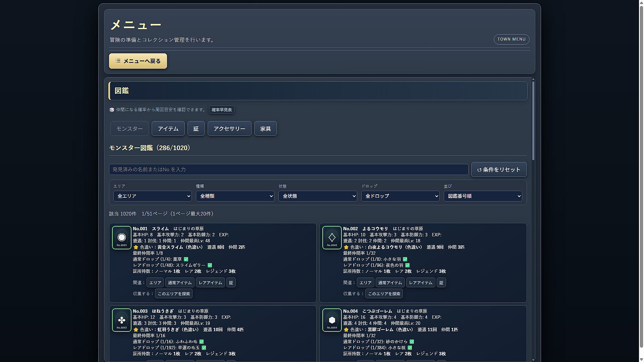Switch to the 家具 tab
644x362 pixels.
(x=266, y=129)
